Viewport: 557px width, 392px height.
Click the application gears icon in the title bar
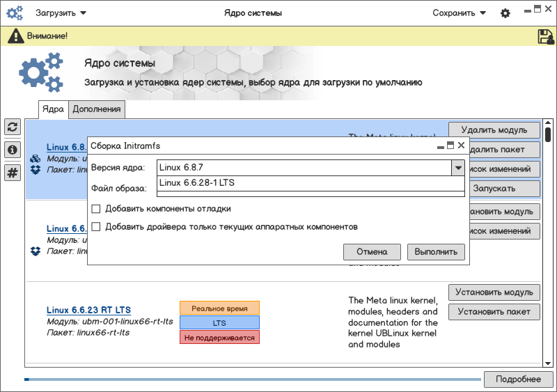tap(15, 13)
